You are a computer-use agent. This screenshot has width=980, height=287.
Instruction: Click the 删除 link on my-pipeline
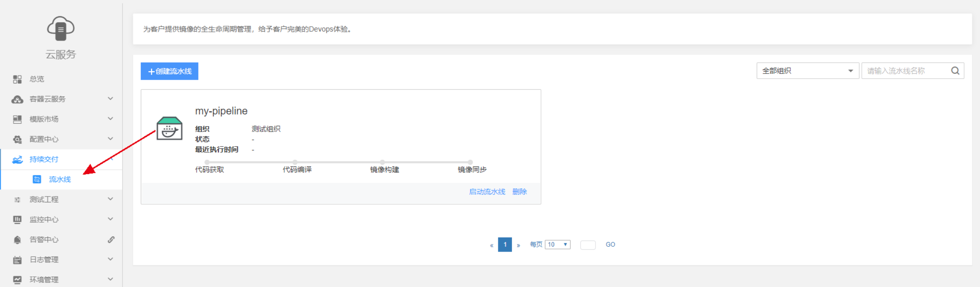pos(519,192)
